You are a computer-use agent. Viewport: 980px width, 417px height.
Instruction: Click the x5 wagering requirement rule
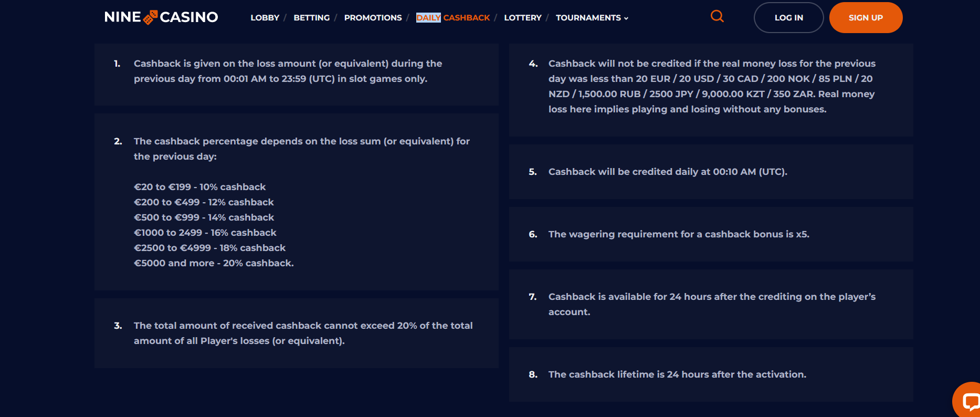(x=711, y=234)
